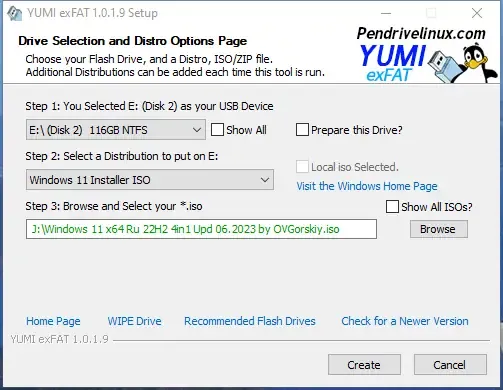Click the Browse button
Screen dimensions: 503x390
(439, 229)
